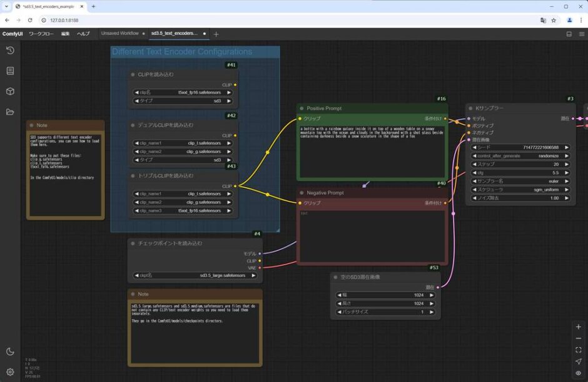588x382 pixels.
Task: Collapse the 空のSD3潜在画像 node
Action: pos(335,277)
